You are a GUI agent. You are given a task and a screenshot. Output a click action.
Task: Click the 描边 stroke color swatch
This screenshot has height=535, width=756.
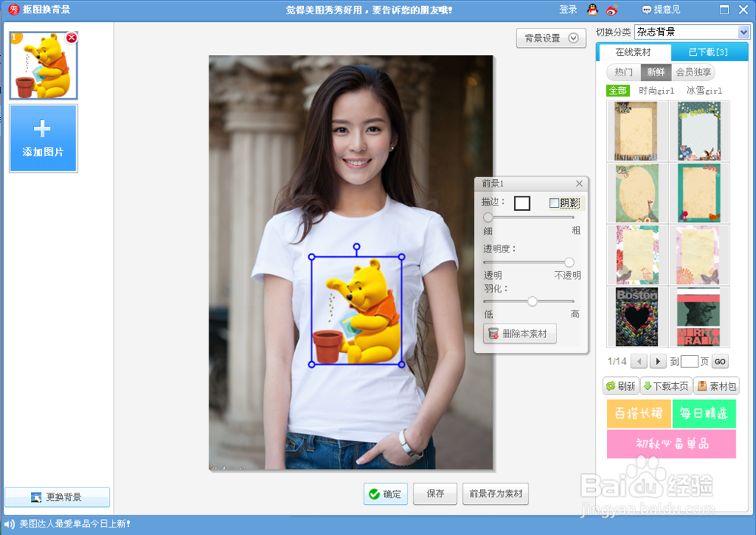[x=522, y=203]
